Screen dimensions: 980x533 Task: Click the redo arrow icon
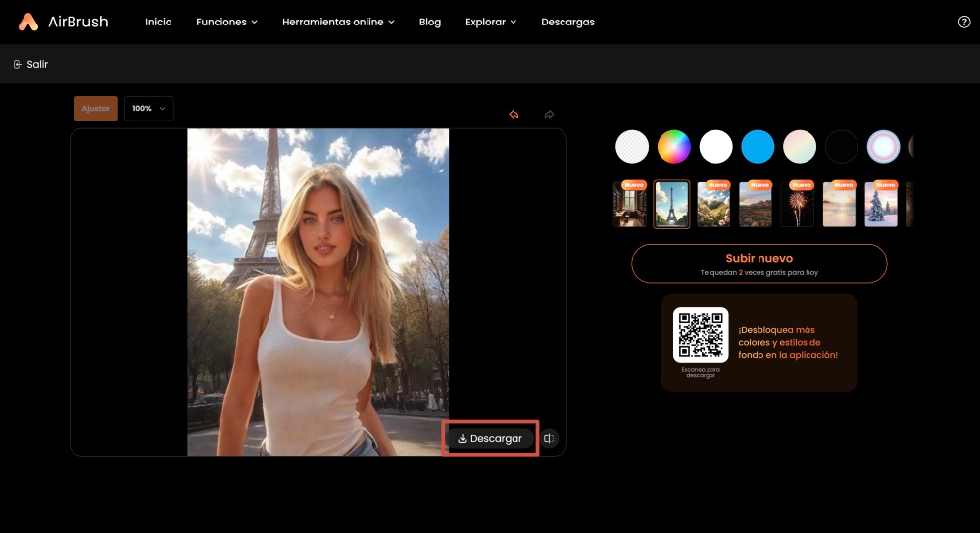(549, 114)
